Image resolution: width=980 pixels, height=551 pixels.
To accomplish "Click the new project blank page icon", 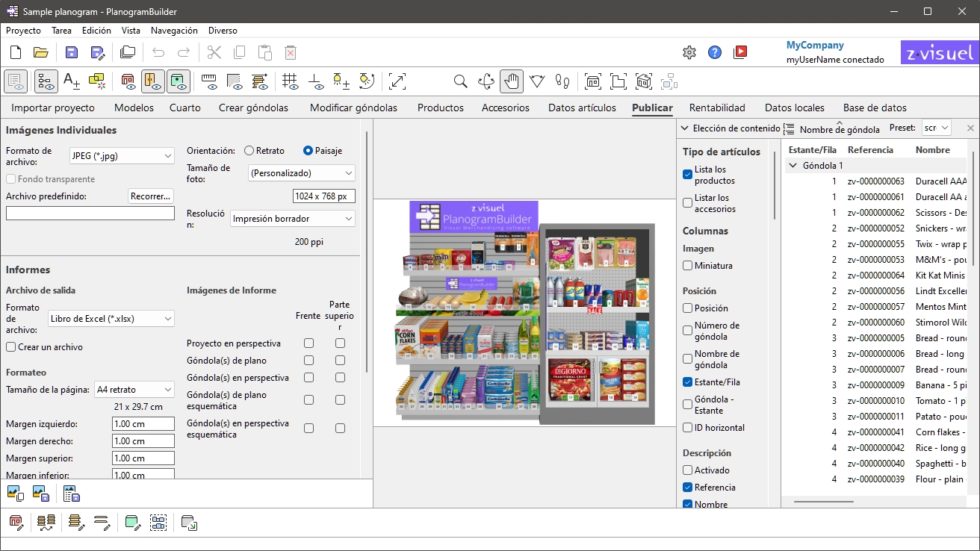I will pyautogui.click(x=16, y=52).
